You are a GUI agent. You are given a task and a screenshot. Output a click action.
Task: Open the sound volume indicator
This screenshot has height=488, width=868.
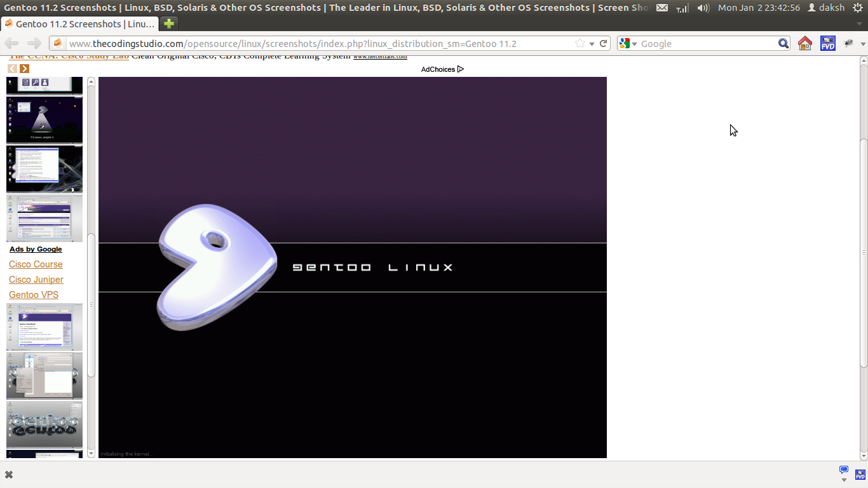tap(703, 8)
